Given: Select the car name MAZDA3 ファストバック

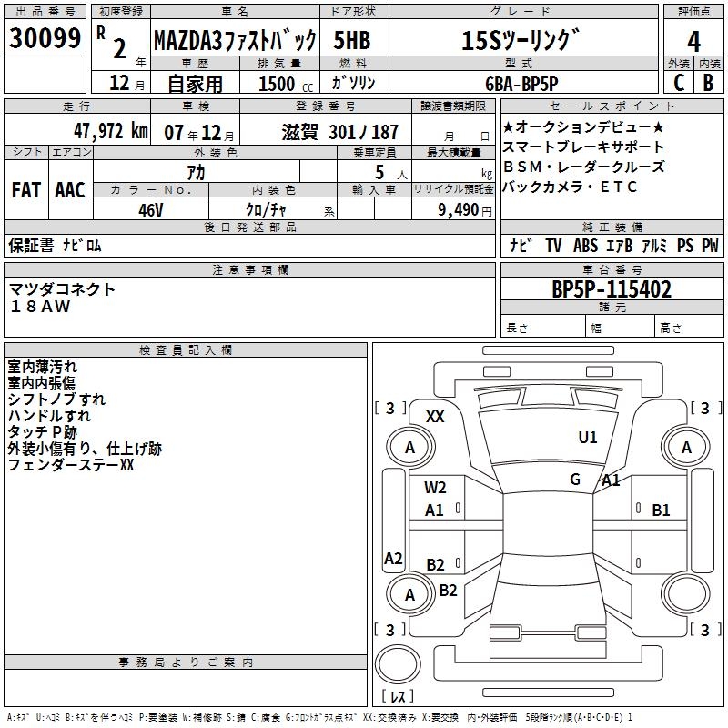Looking at the screenshot, I should tap(235, 40).
